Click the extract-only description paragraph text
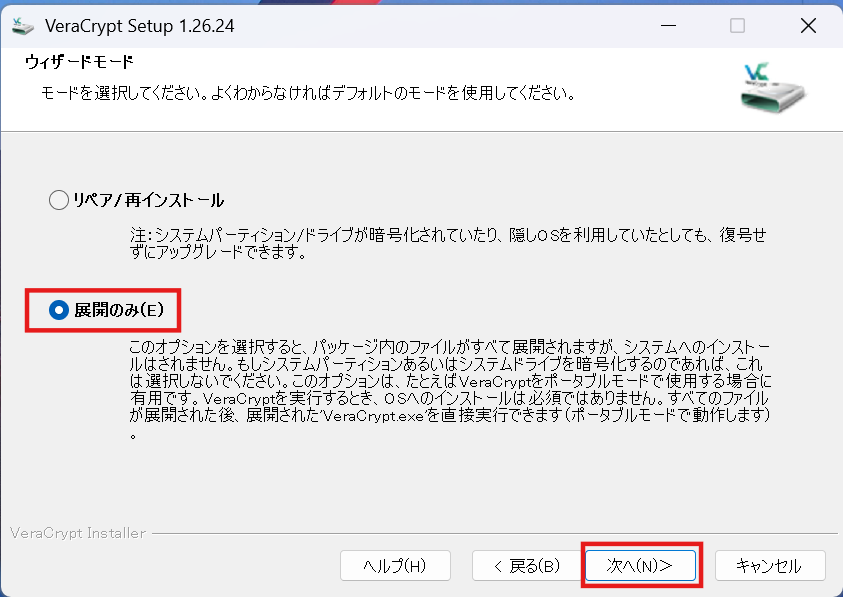 [x=451, y=389]
